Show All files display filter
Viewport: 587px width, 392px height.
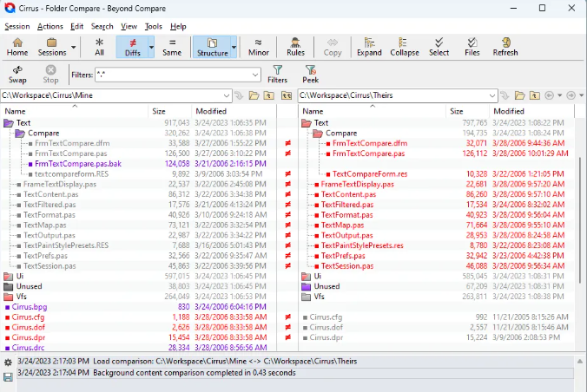99,47
